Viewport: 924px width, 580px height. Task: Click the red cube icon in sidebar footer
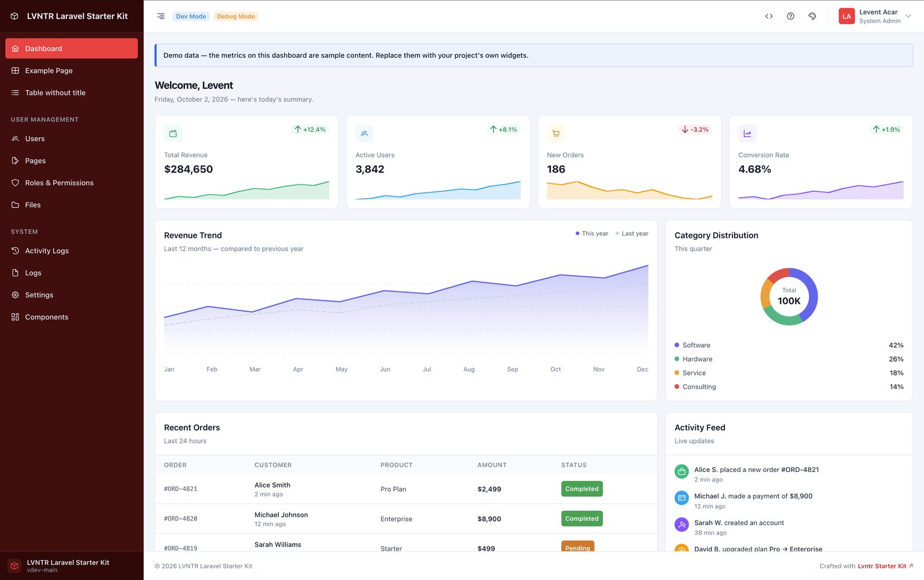pos(15,566)
